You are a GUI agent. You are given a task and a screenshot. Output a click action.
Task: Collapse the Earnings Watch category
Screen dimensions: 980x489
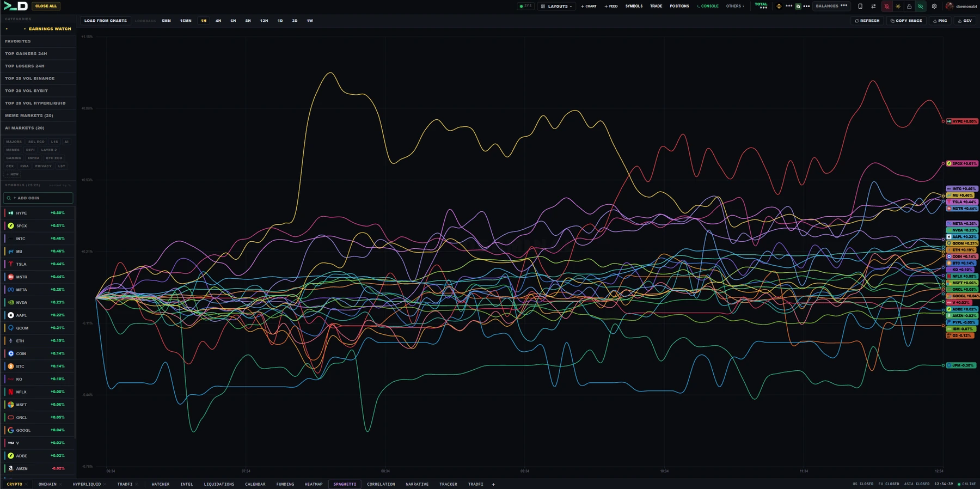(38, 29)
